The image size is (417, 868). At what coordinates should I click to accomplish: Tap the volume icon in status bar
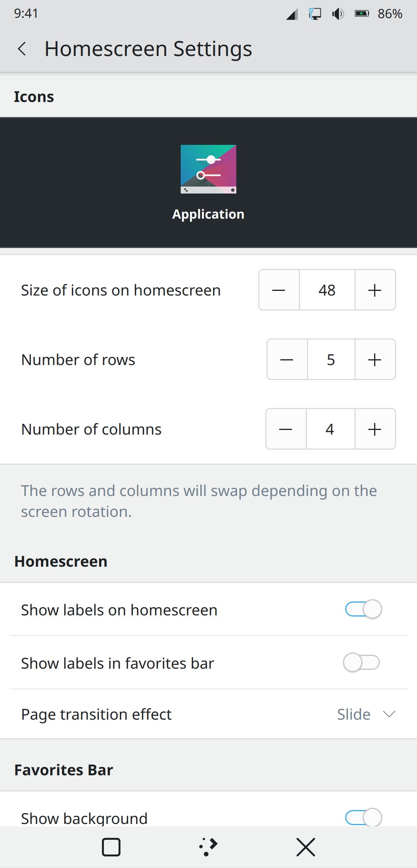[x=338, y=14]
